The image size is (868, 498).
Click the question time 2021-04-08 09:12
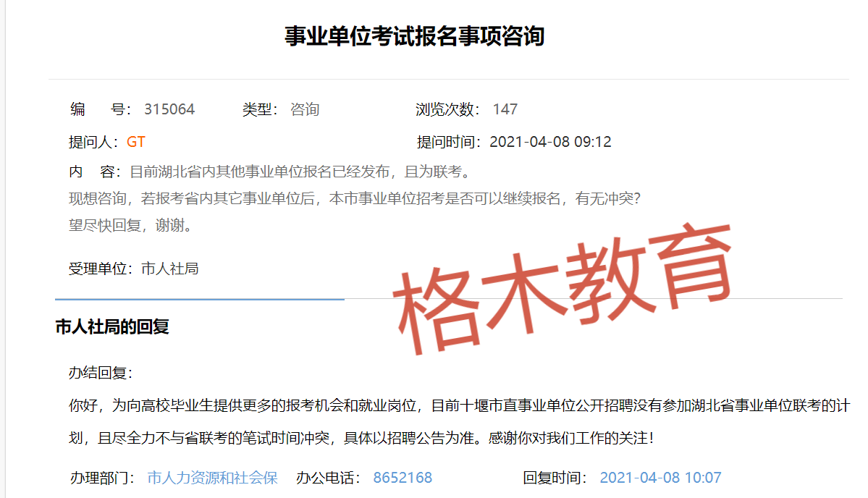coord(550,142)
